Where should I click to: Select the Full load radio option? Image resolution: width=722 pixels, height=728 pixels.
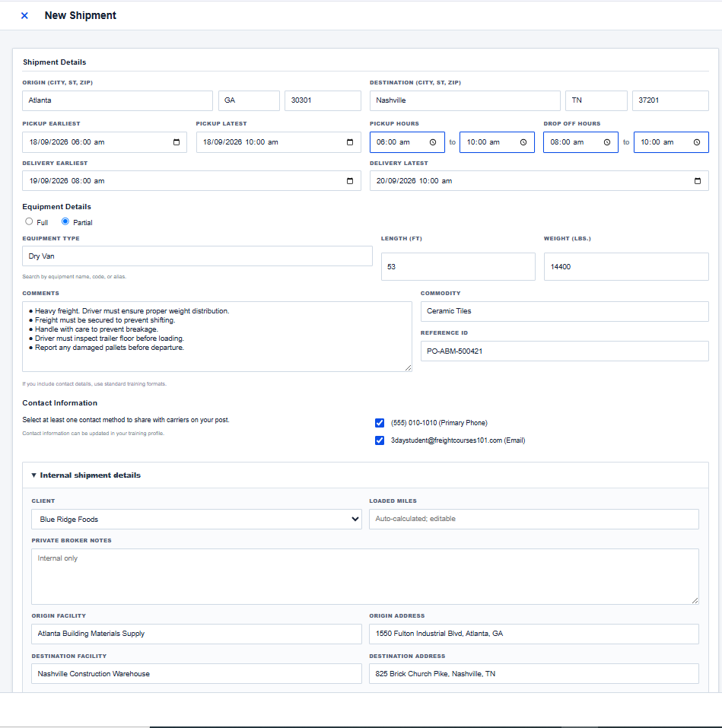pyautogui.click(x=29, y=222)
